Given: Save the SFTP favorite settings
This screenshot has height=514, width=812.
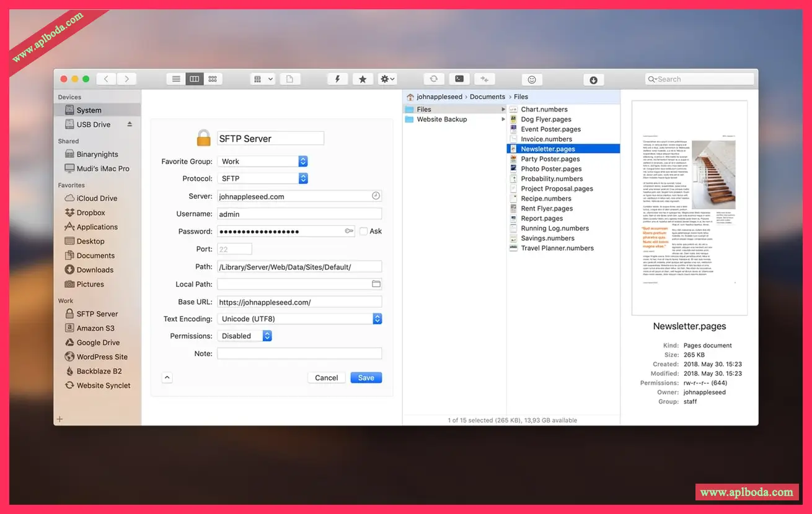Looking at the screenshot, I should tap(366, 378).
